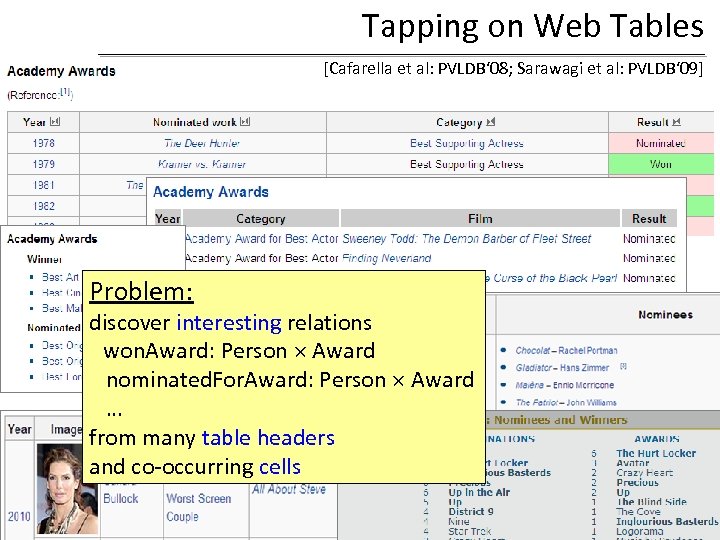Image resolution: width=720 pixels, height=540 pixels.
Task: Click sort icon beside the Category header
Action: click(491, 122)
